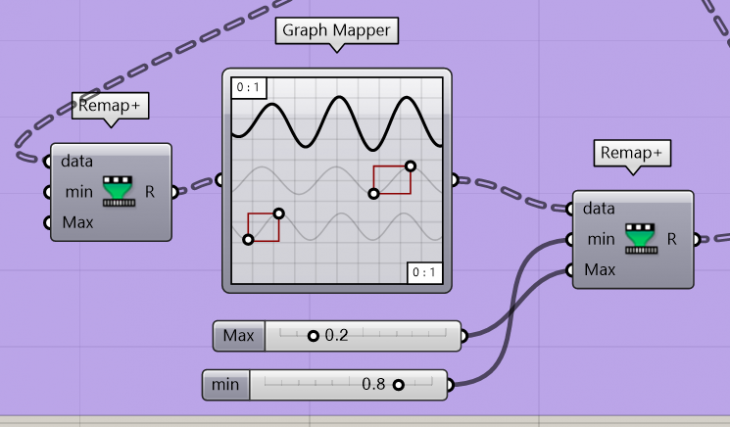This screenshot has height=427, width=730.
Task: Click the bottom-right 0 : 1 domain box in Graph Mapper
Action: pyautogui.click(x=423, y=272)
